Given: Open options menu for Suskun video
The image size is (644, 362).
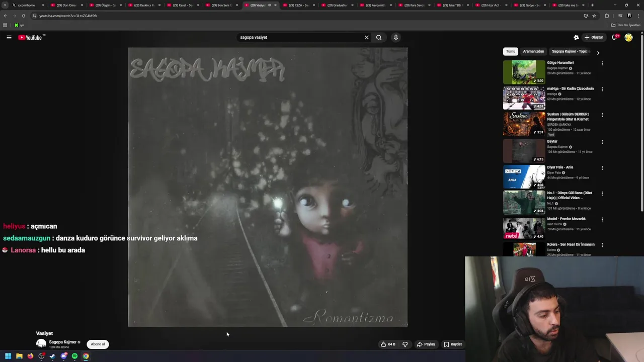Looking at the screenshot, I should pyautogui.click(x=602, y=115).
